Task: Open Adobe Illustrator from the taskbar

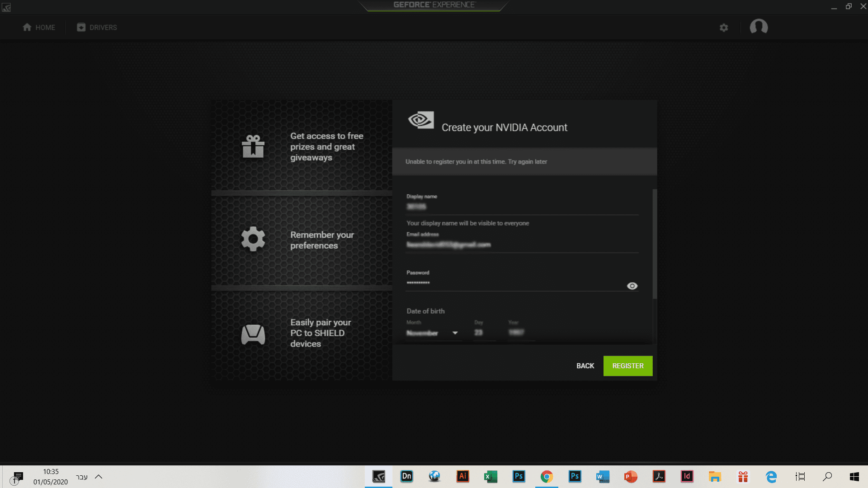Action: point(462,476)
